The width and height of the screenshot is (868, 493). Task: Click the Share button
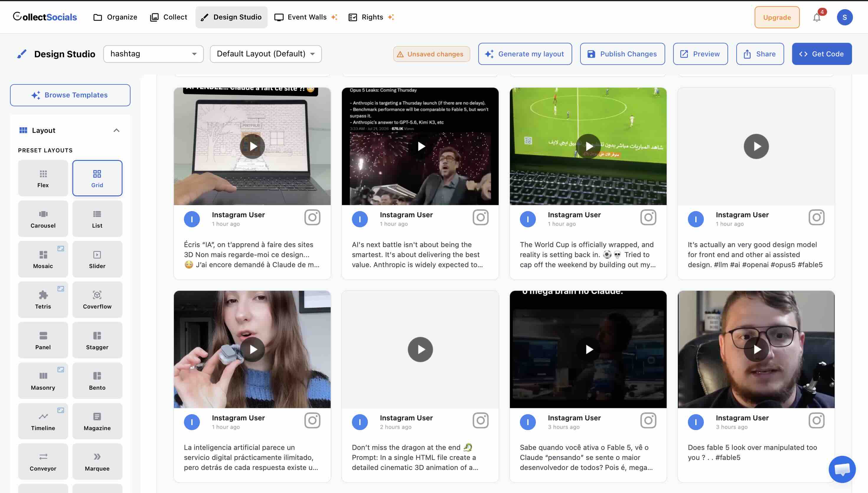point(760,54)
